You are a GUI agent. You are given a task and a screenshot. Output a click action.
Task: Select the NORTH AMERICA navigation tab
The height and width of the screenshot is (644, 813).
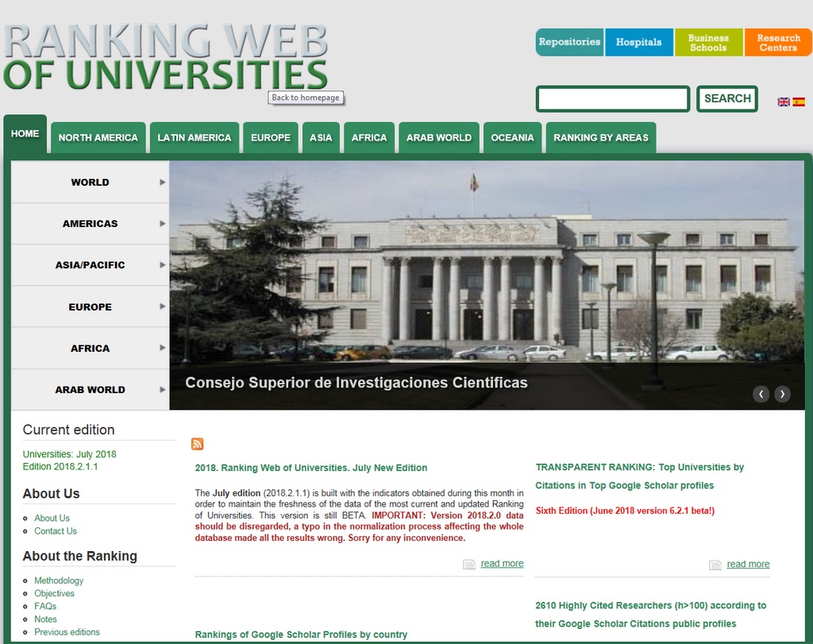click(x=98, y=137)
